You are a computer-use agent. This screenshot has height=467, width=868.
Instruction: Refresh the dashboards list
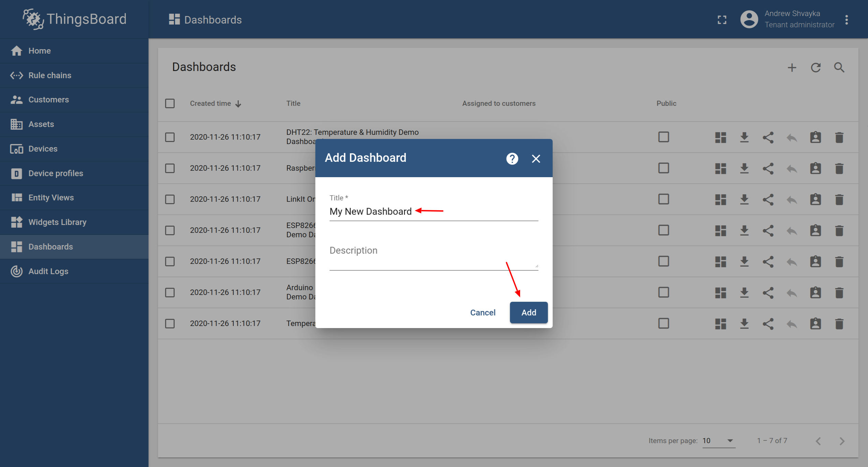tap(815, 68)
